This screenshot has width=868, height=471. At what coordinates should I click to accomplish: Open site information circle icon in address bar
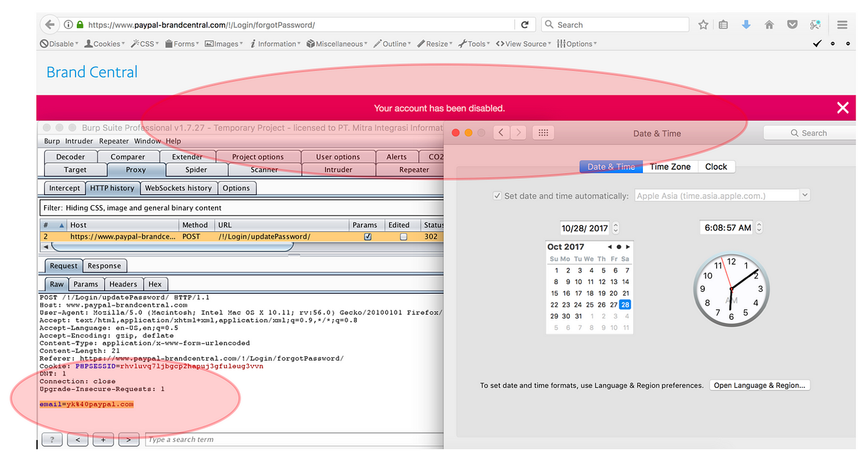[x=68, y=25]
